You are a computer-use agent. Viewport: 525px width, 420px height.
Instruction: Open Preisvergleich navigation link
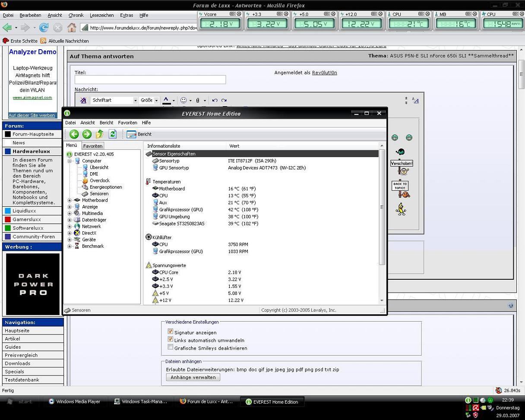[x=21, y=355]
